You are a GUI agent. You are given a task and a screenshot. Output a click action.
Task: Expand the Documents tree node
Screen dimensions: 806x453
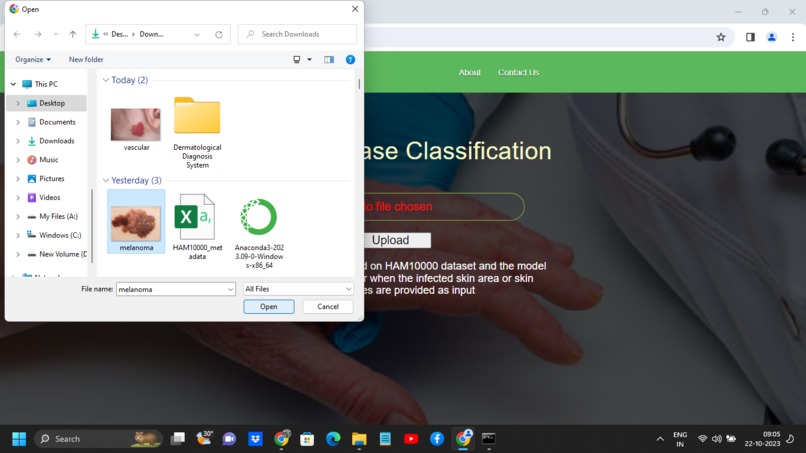18,122
